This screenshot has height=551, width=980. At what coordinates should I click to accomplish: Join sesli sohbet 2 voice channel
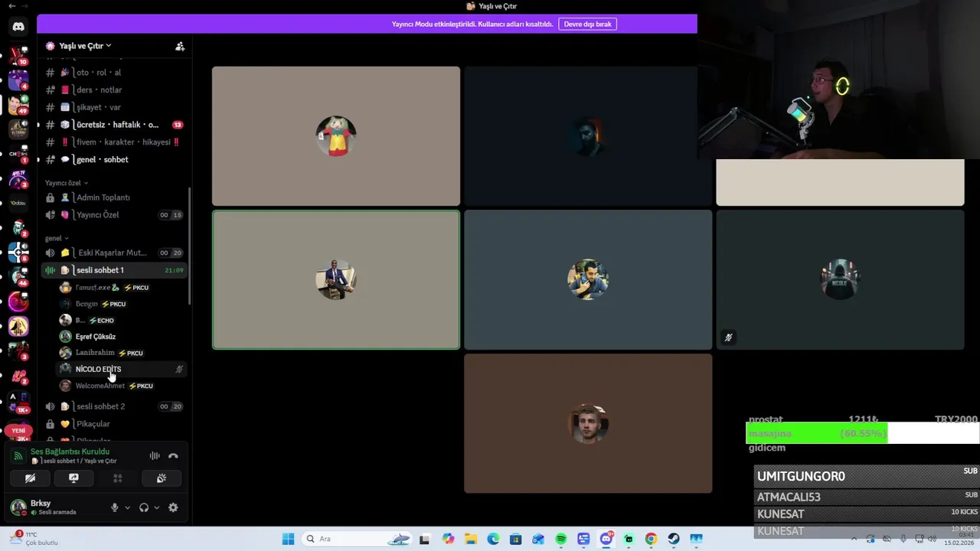click(x=113, y=406)
